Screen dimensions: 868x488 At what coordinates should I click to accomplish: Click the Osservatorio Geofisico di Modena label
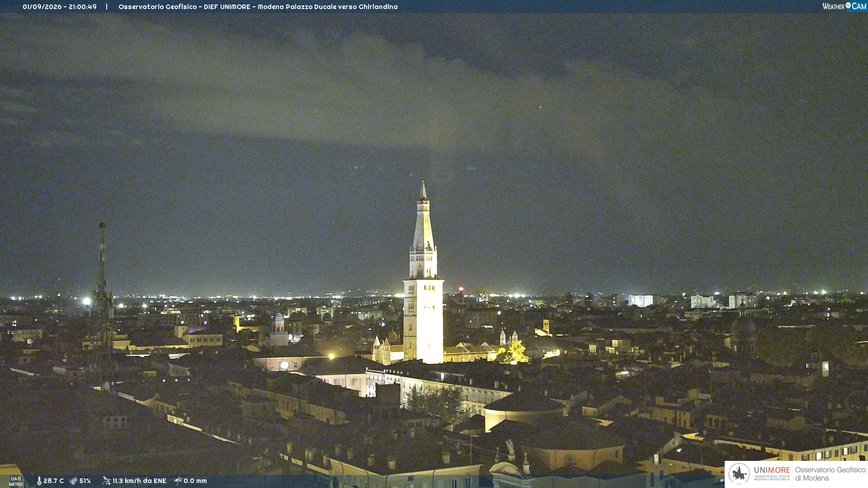[x=830, y=474]
